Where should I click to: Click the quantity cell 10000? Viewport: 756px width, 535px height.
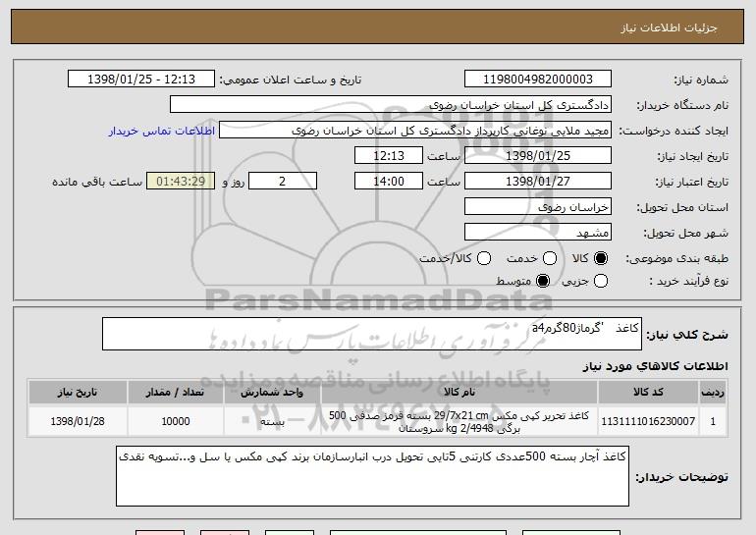pos(176,421)
